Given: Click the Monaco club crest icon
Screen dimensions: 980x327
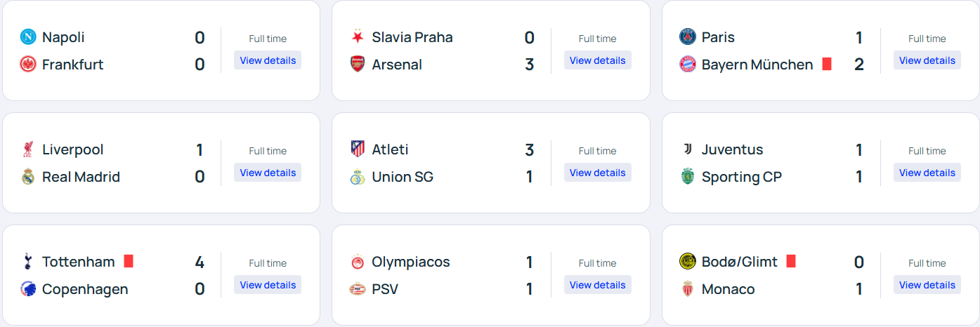Looking at the screenshot, I should point(687,289).
